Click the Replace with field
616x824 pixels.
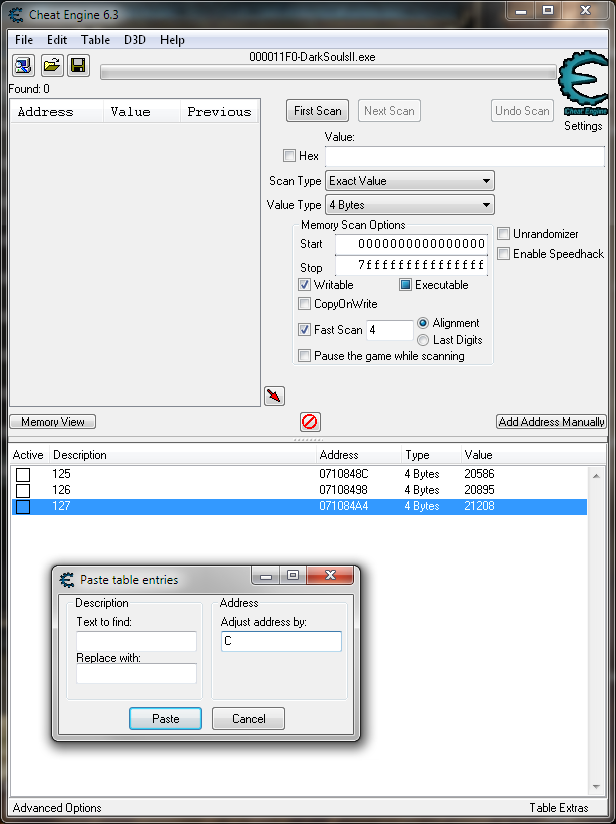[137, 673]
